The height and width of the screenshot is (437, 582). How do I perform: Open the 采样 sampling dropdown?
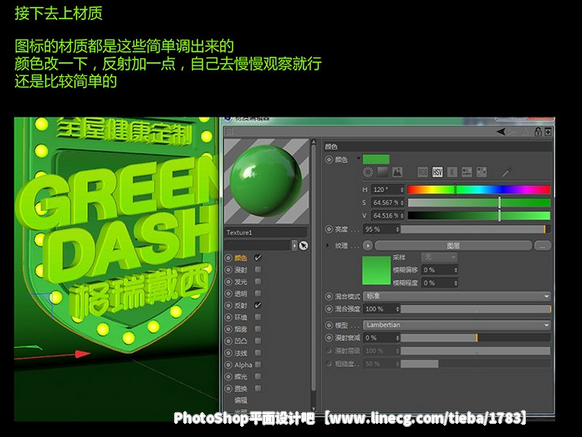tap(439, 257)
